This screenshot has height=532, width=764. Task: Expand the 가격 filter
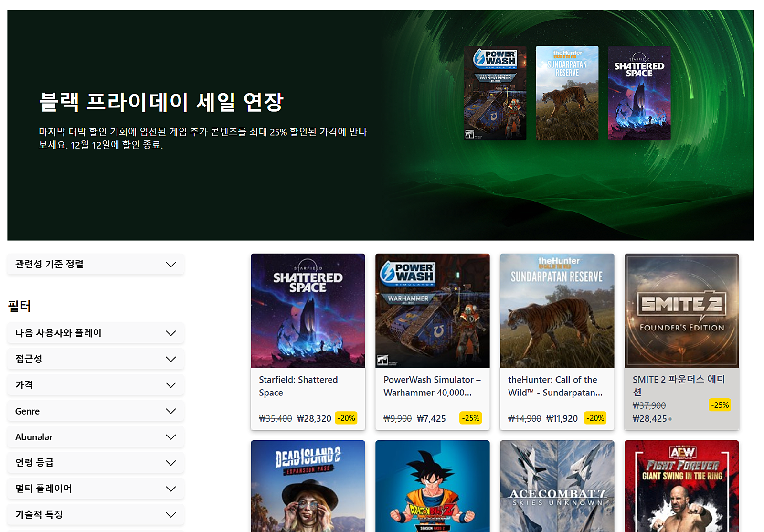pos(95,385)
